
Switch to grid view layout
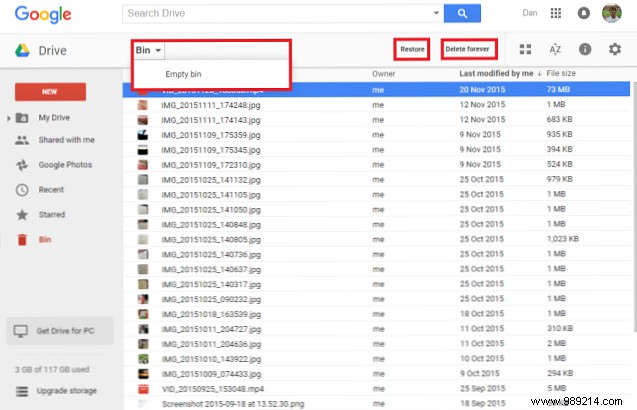525,50
